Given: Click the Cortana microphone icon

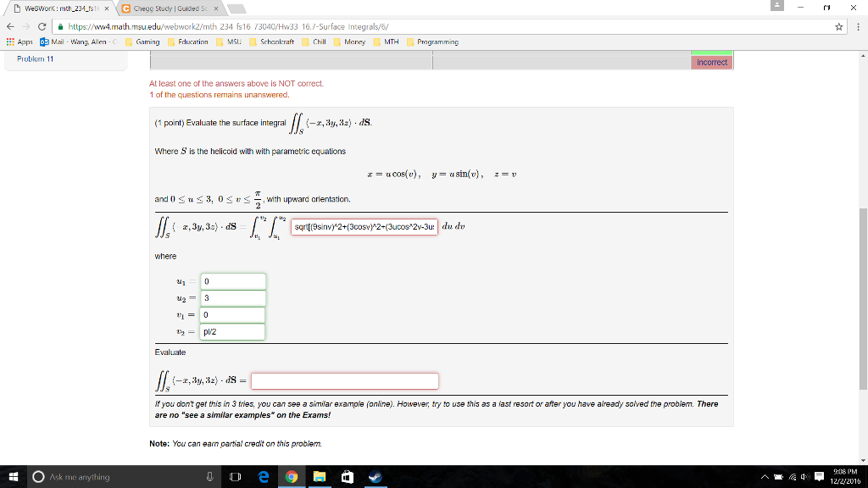Looking at the screenshot, I should tap(209, 476).
